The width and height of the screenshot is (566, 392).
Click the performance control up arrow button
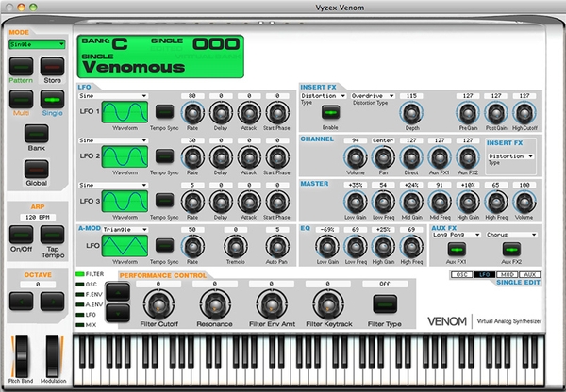point(118,292)
